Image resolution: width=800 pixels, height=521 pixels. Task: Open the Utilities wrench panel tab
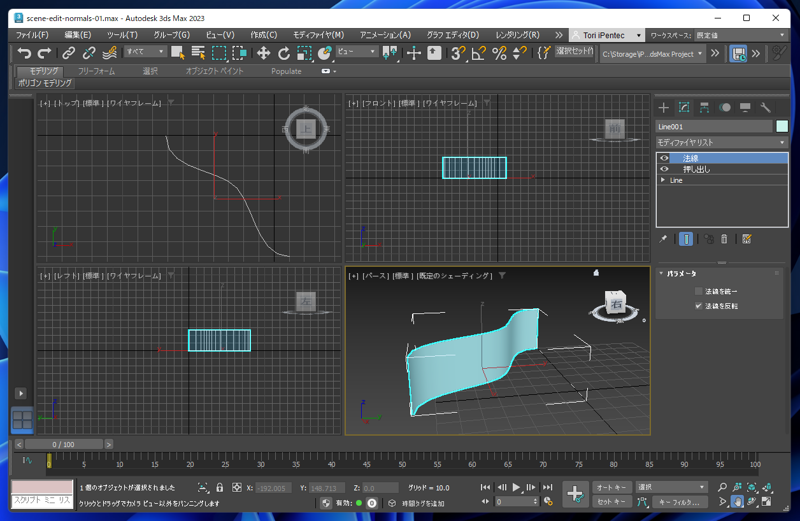pyautogui.click(x=765, y=107)
